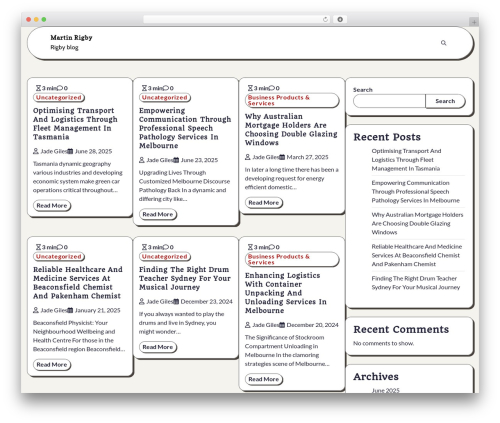Click comment bubble icon on Drum Teacher post
500x423 pixels.
(x=166, y=247)
